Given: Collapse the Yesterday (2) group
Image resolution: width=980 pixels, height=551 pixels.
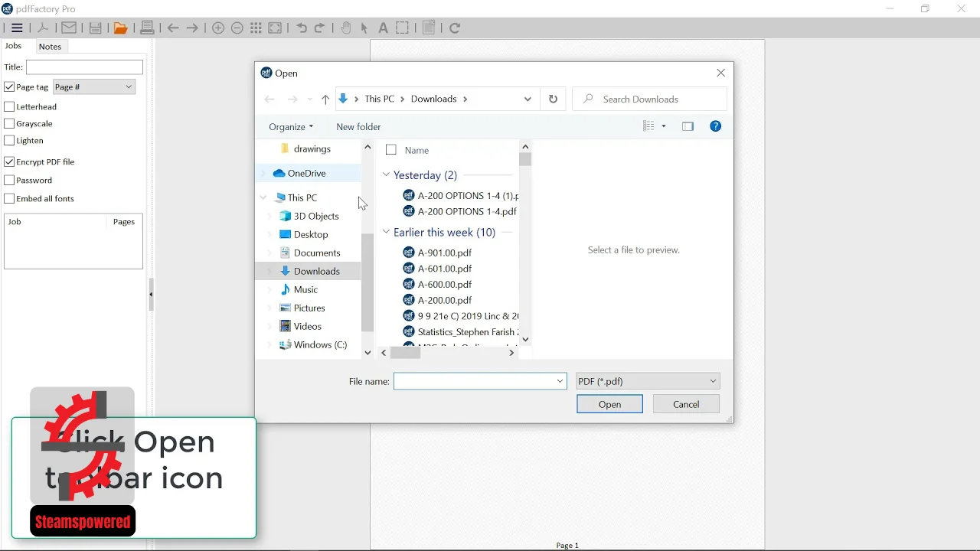Looking at the screenshot, I should click(387, 175).
